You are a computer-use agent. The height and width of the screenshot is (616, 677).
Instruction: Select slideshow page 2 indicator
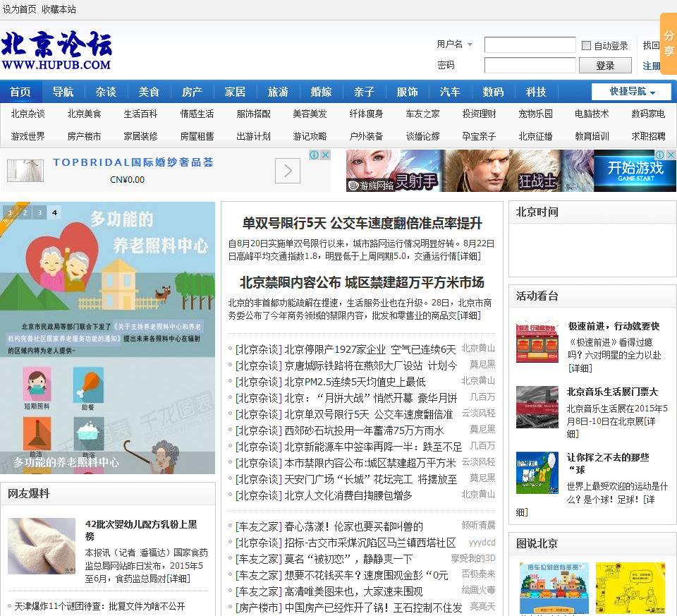pos(25,212)
